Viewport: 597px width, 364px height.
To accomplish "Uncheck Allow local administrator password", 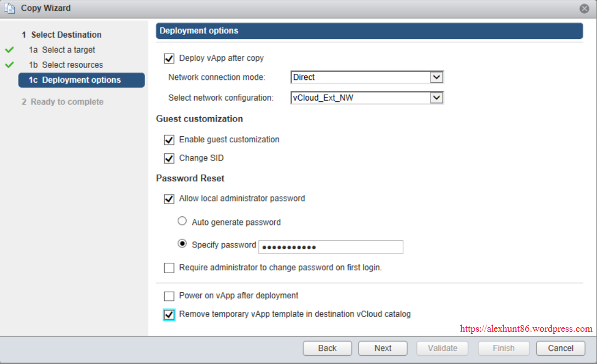I will coord(169,199).
